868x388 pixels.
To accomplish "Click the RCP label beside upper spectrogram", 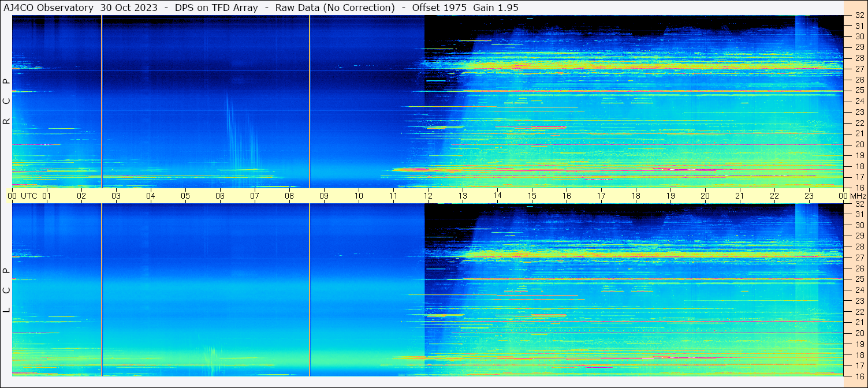I will tap(7, 102).
